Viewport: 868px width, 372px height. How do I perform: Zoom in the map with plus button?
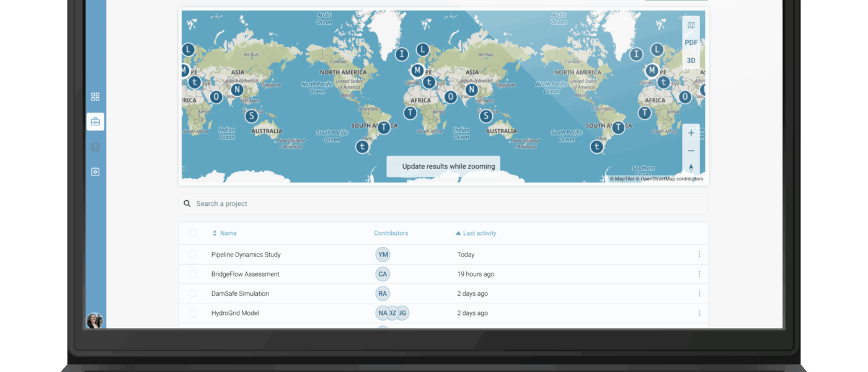click(691, 133)
